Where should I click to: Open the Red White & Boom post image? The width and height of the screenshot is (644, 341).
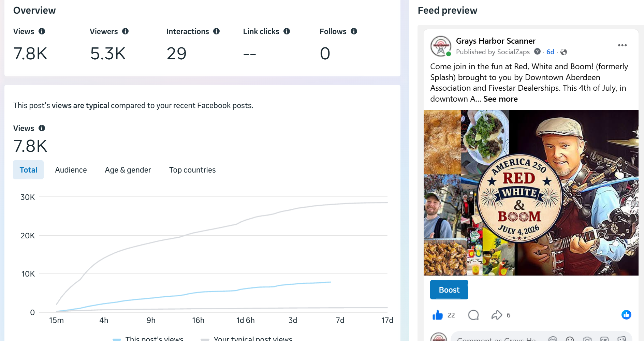point(531,193)
